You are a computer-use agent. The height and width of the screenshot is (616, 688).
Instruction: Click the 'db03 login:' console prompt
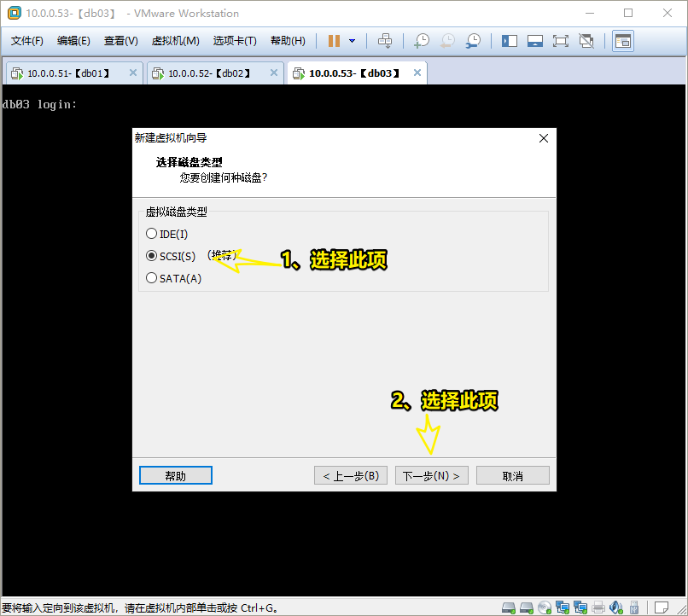click(x=39, y=104)
